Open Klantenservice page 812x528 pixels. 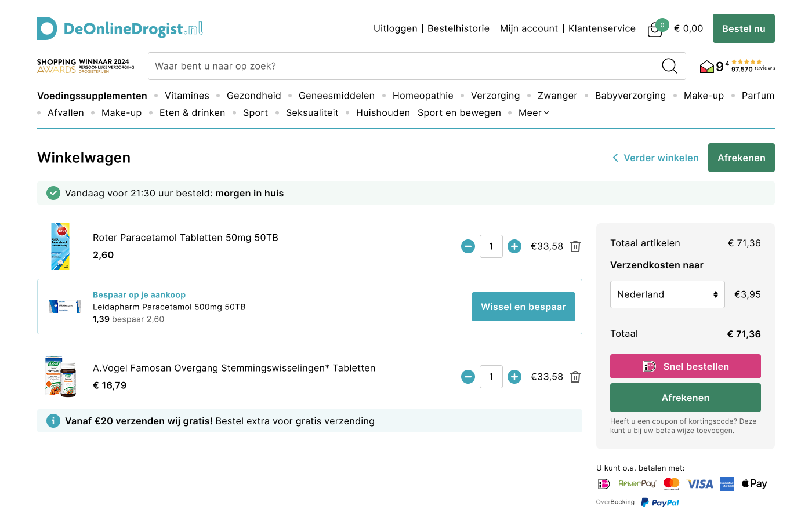coord(602,28)
